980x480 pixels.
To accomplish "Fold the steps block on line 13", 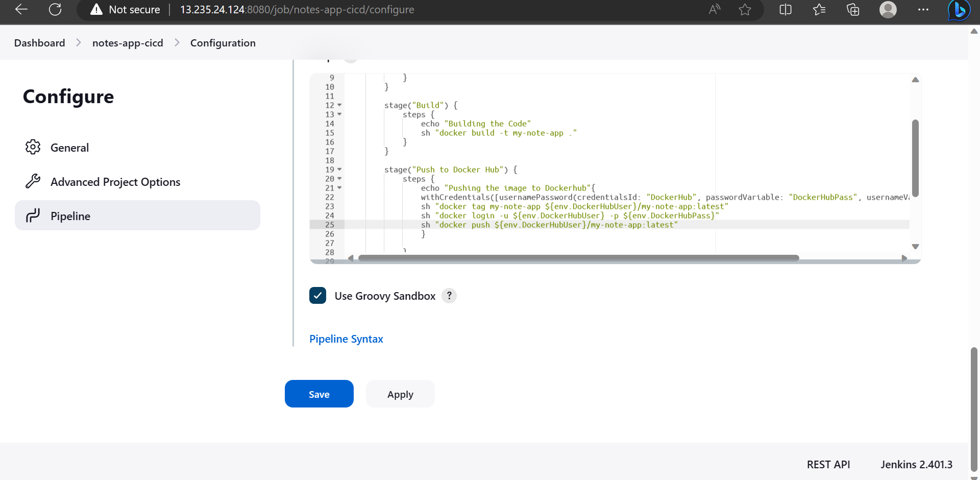I will pyautogui.click(x=340, y=114).
